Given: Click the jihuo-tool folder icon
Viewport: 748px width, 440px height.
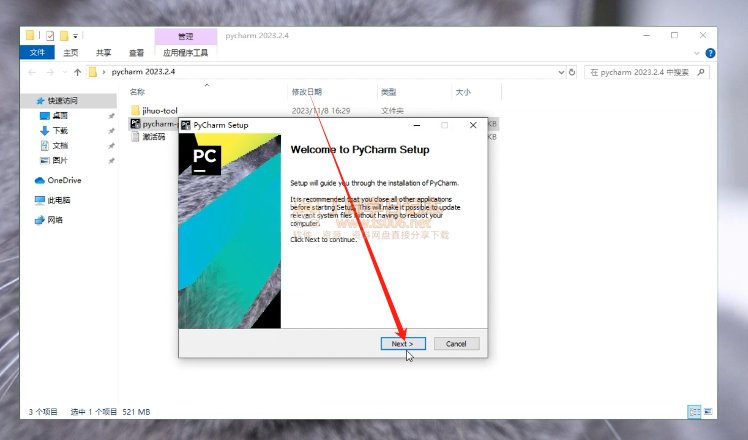Looking at the screenshot, I should 135,111.
